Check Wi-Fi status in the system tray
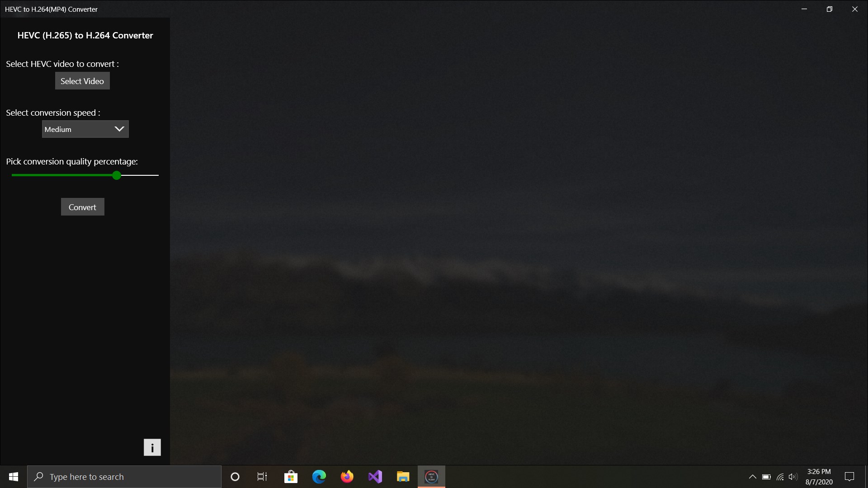The width and height of the screenshot is (868, 488). 780,477
